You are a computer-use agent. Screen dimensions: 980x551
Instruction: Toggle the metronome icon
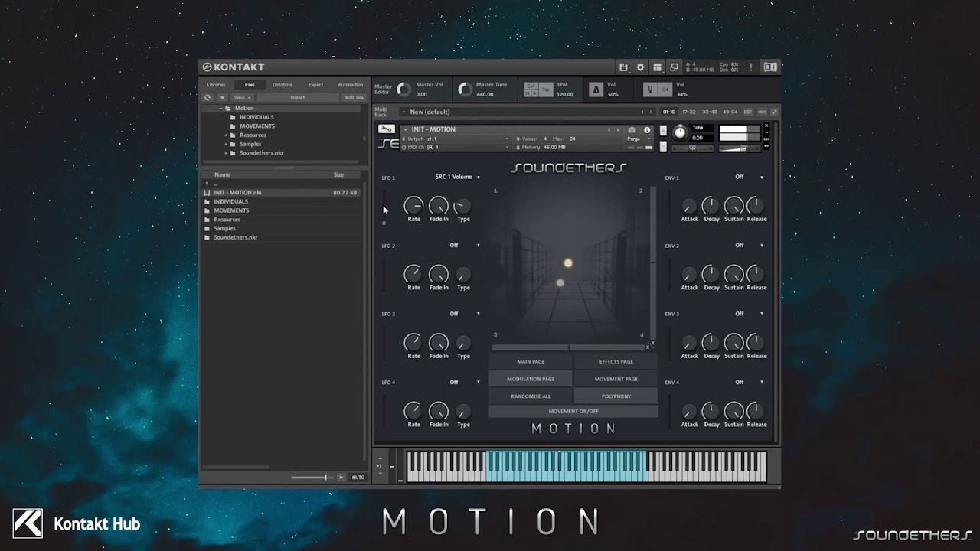tap(596, 90)
